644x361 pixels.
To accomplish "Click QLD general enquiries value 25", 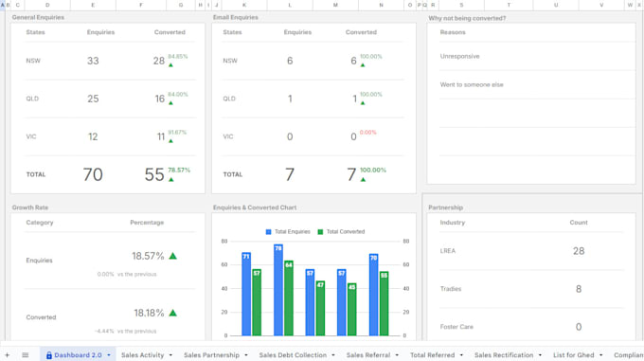I will coord(93,99).
